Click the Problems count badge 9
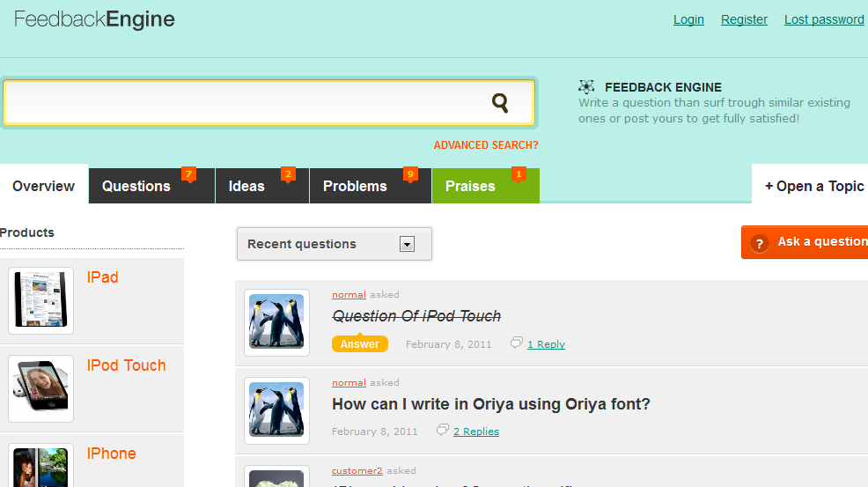Screen dimensions: 868x487 410,174
